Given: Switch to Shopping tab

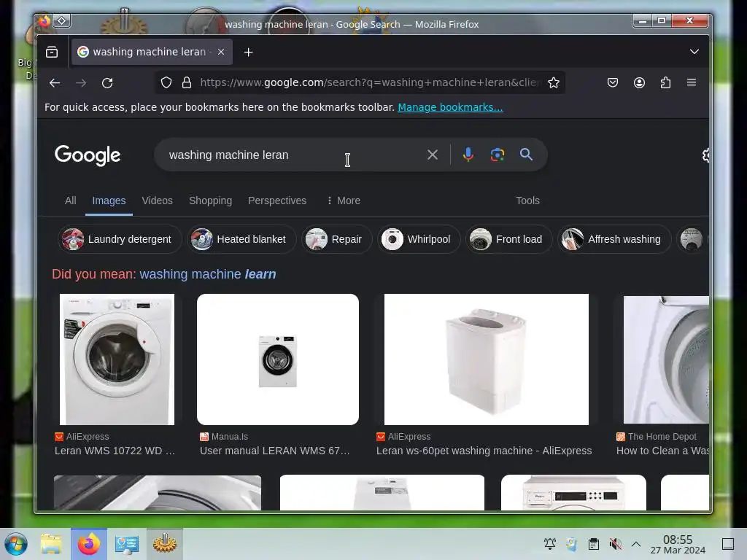Looking at the screenshot, I should [211, 201].
